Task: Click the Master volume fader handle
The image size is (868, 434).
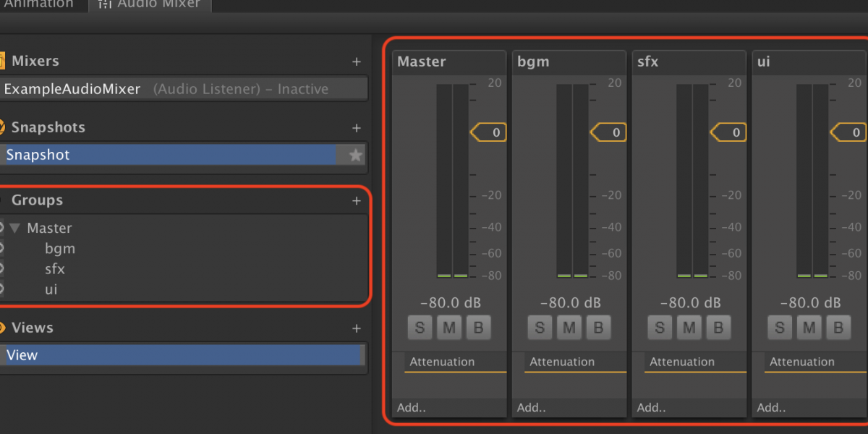Action: coord(489,132)
